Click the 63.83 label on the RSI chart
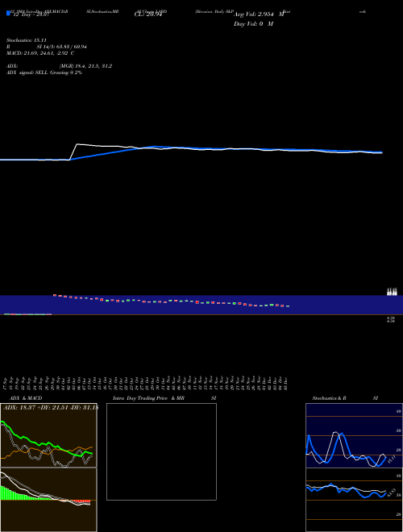Screen dimensions: 403x532 [x=392, y=493]
